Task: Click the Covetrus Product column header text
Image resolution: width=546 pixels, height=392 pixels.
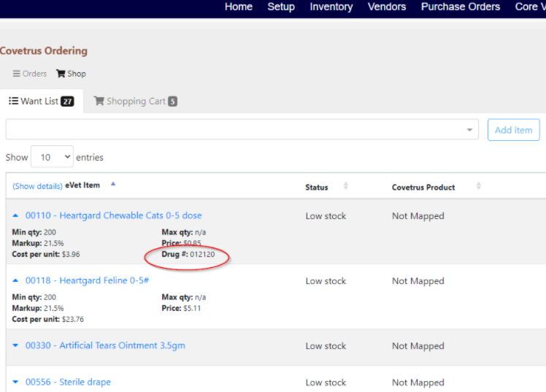Action: click(x=423, y=188)
